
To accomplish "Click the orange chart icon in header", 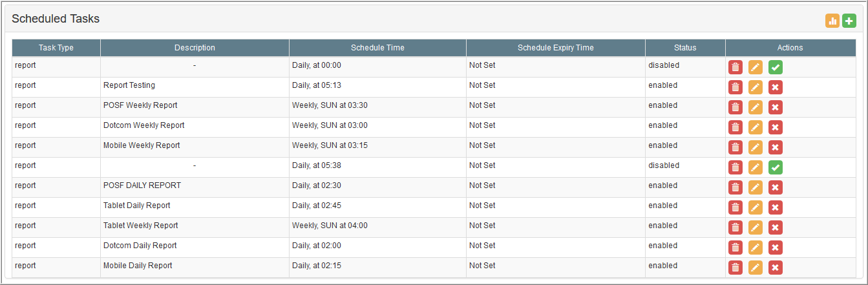I will pyautogui.click(x=832, y=21).
